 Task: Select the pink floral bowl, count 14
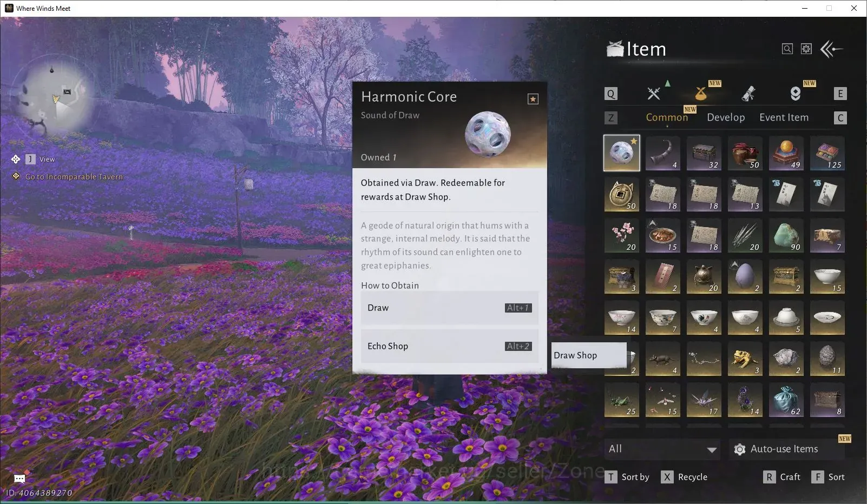622,317
